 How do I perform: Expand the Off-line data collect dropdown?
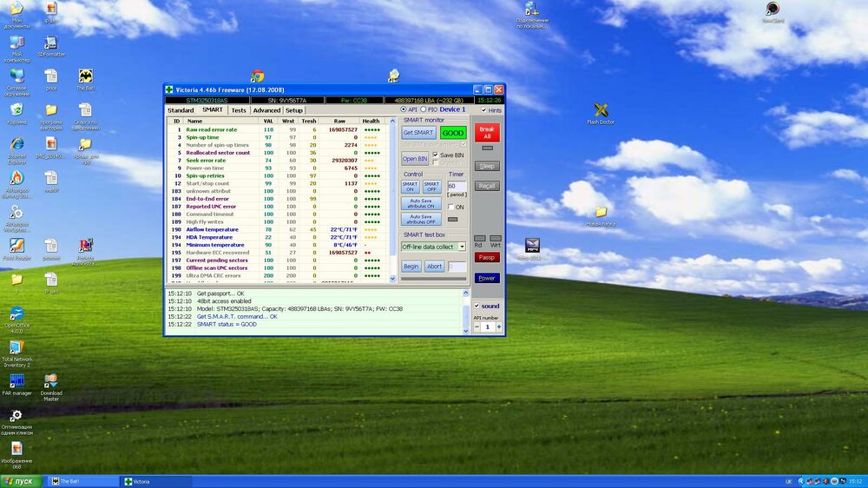click(x=462, y=247)
